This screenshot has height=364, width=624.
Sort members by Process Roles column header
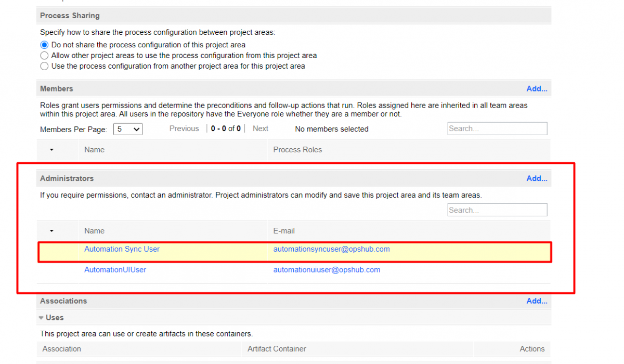(297, 150)
